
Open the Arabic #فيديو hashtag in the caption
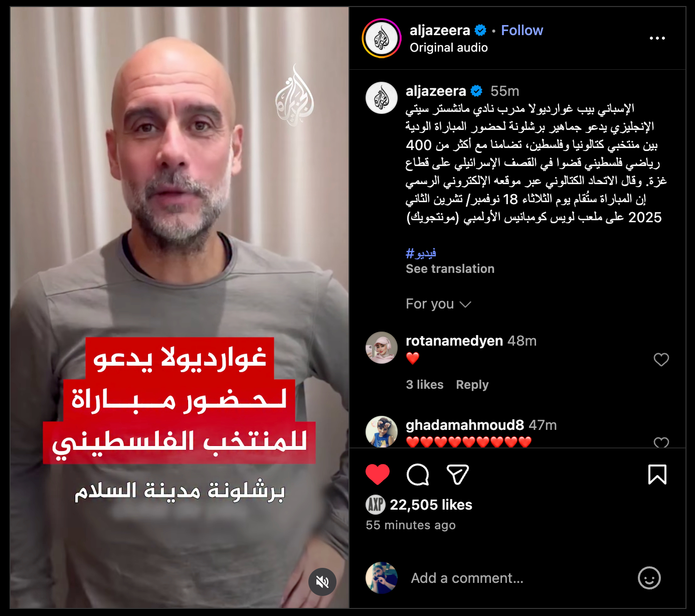[x=421, y=253]
